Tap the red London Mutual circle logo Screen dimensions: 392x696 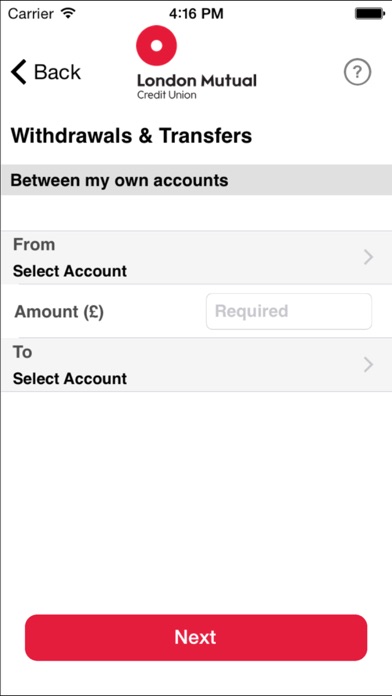pos(156,45)
